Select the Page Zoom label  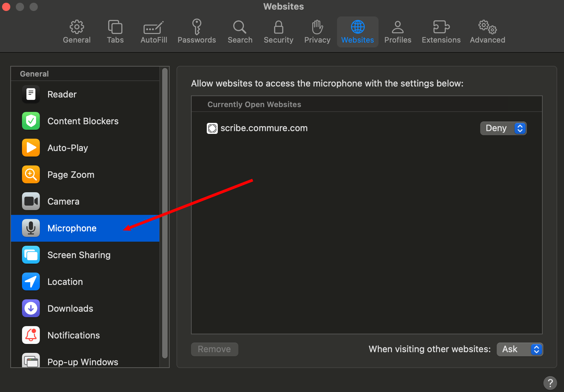pyautogui.click(x=71, y=175)
